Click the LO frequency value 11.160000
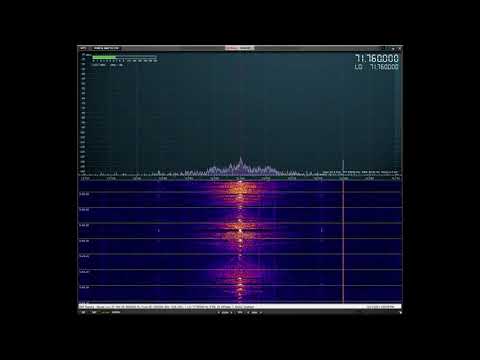480x360 pixels. point(384,67)
